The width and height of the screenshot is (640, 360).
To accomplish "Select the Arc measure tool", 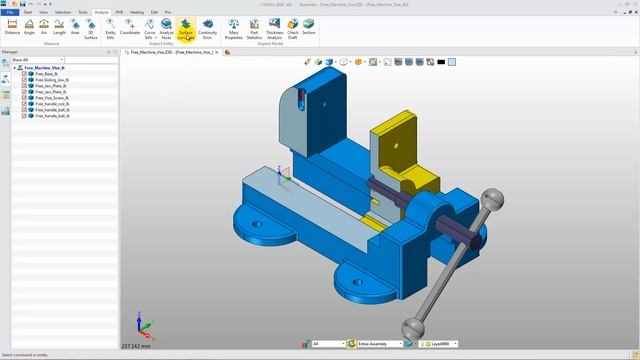I will [44, 27].
